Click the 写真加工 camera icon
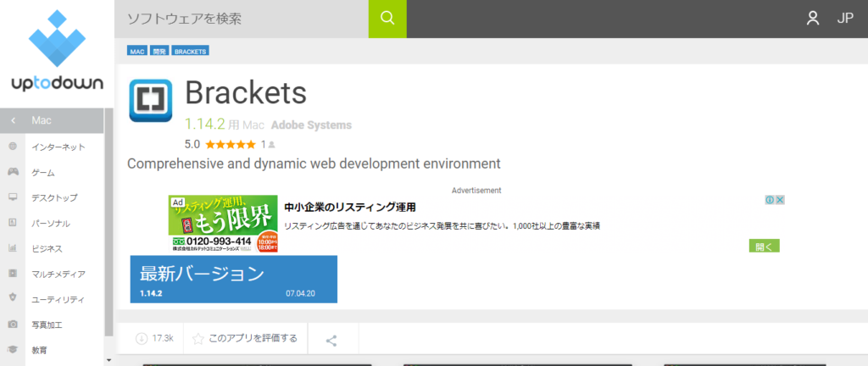This screenshot has height=366, width=868. pyautogui.click(x=13, y=324)
